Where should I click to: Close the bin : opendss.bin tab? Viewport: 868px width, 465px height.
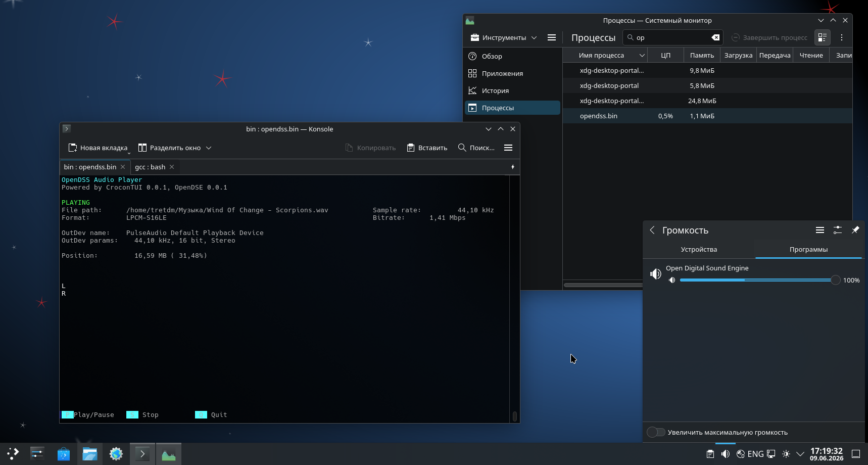(123, 167)
